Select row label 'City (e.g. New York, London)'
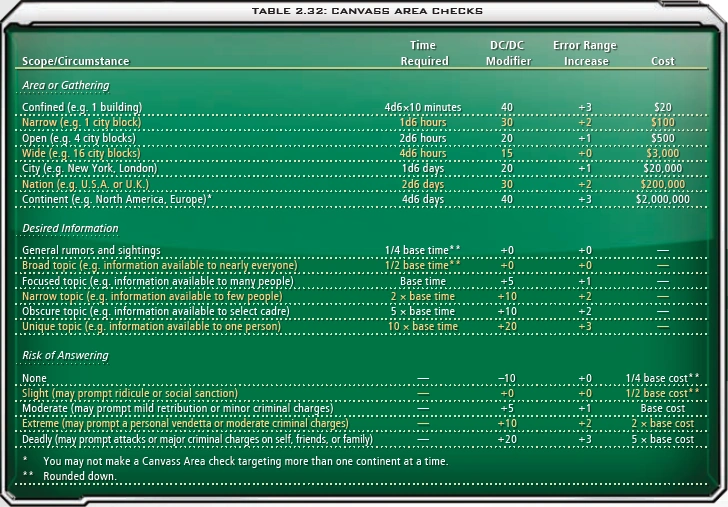The height and width of the screenshot is (507, 728). point(90,168)
